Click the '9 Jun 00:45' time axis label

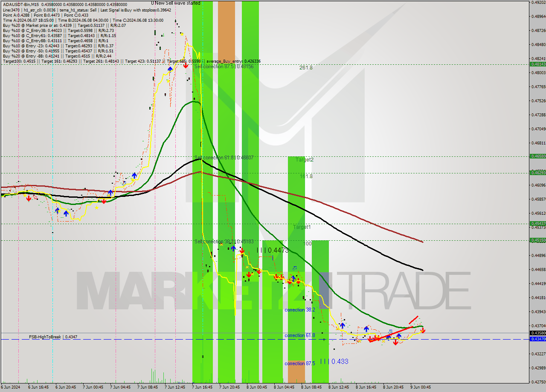(421, 387)
